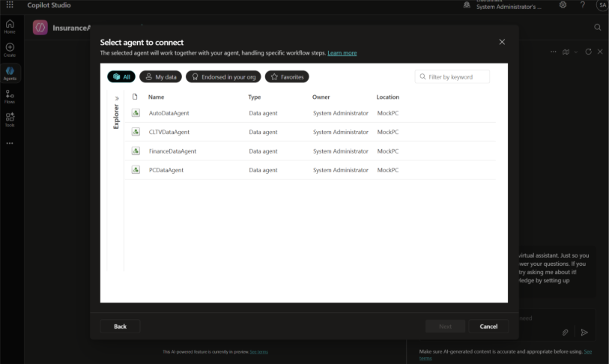The width and height of the screenshot is (609, 364).
Task: Sort by the Owner column header
Action: (321, 97)
